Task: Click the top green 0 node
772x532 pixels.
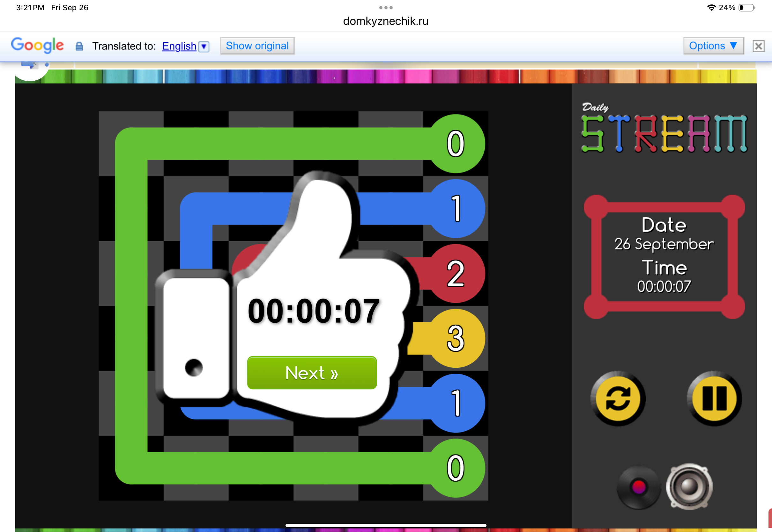Action: [456, 143]
